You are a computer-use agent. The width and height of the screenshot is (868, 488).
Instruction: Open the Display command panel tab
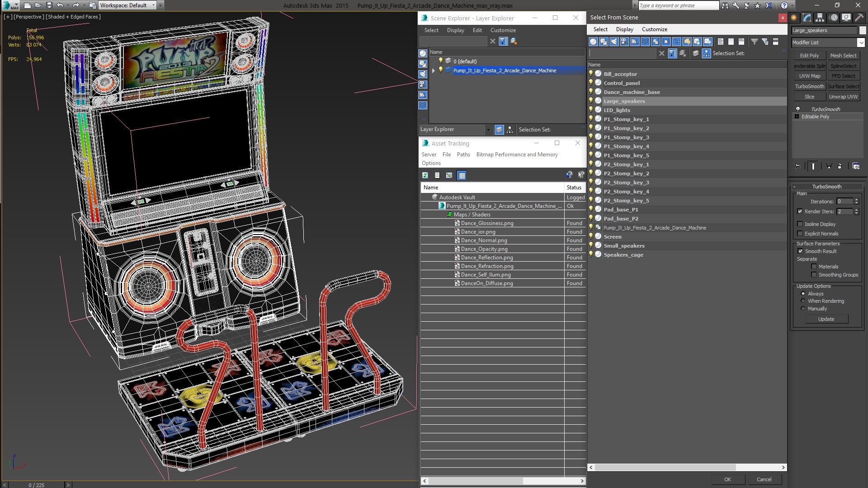coord(846,18)
